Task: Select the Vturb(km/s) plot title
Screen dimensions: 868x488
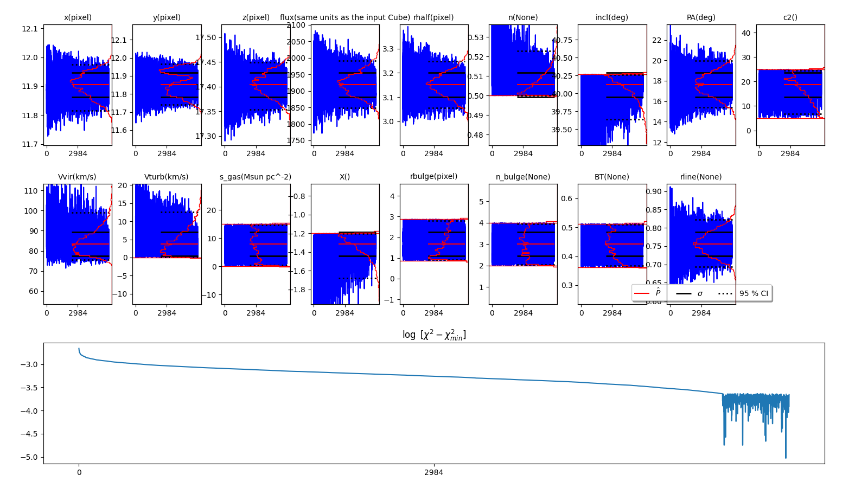Action: pyautogui.click(x=167, y=177)
